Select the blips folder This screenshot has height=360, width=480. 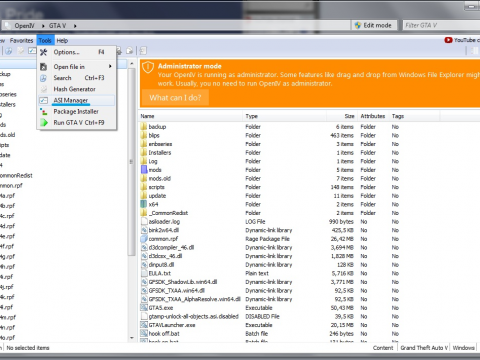[x=154, y=135]
